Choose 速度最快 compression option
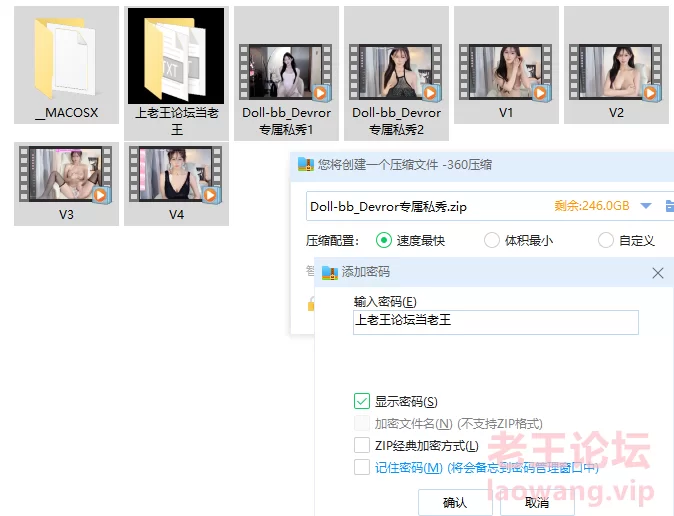674x516 pixels. pos(383,240)
